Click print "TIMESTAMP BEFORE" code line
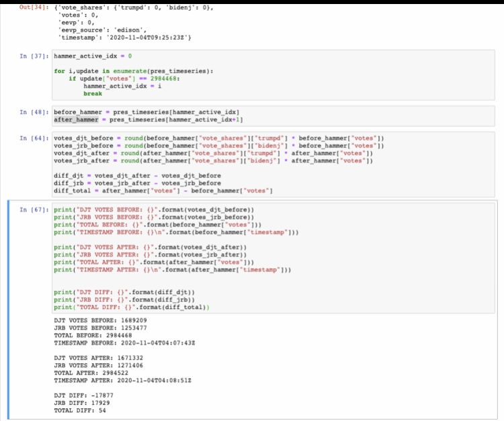This screenshot has height=421, width=504. coord(176,232)
